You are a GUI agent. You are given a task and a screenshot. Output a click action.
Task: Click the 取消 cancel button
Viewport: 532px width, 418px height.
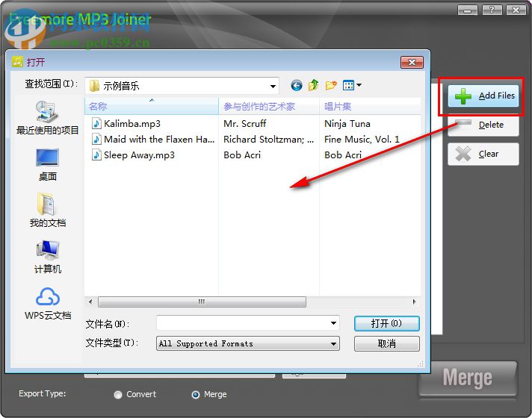[x=387, y=344]
